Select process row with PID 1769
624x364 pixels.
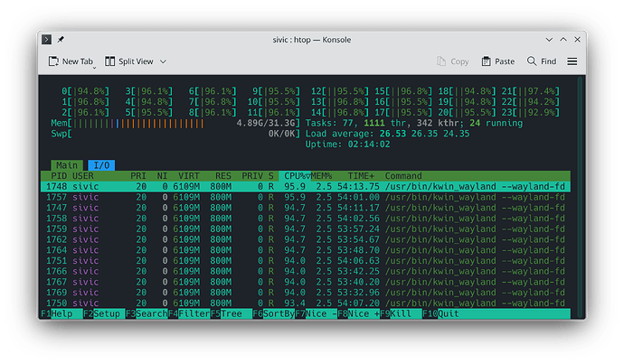306,293
